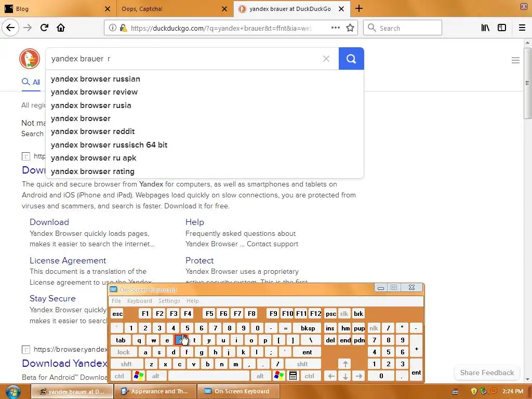
Task: Open Help menu in On-Screen Keyboard
Action: tap(192, 301)
